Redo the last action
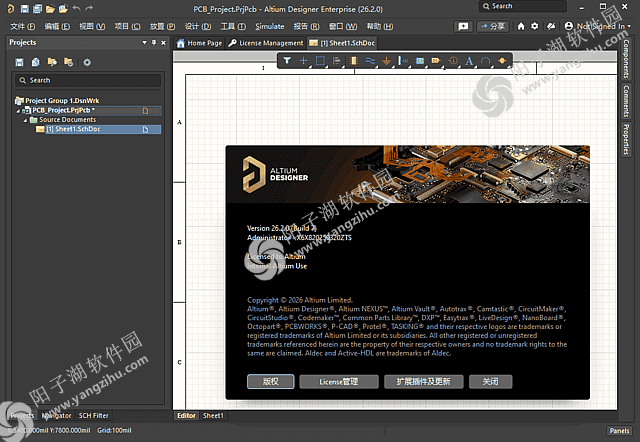This screenshot has width=640, height=442. (x=89, y=8)
